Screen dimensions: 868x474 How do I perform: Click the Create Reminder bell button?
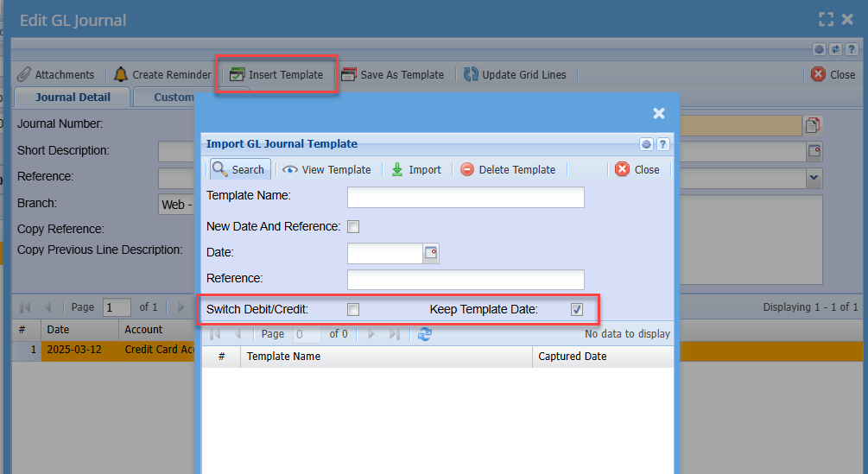162,74
